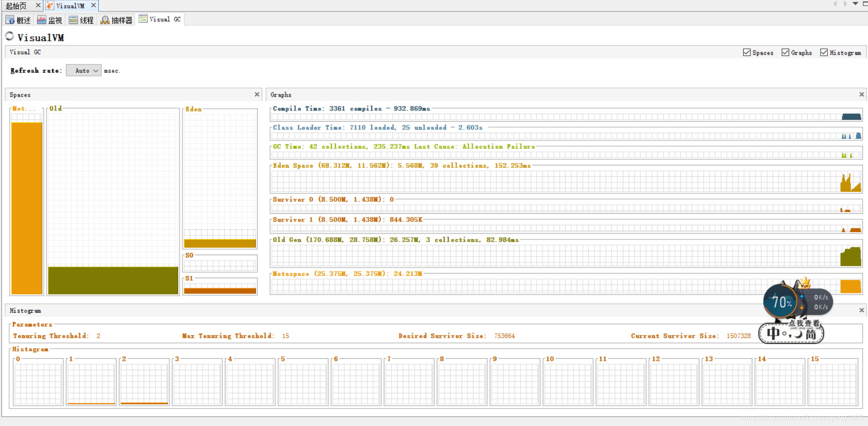Close the Graphs panel
Viewport: 868px width, 426px height.
pyautogui.click(x=862, y=94)
